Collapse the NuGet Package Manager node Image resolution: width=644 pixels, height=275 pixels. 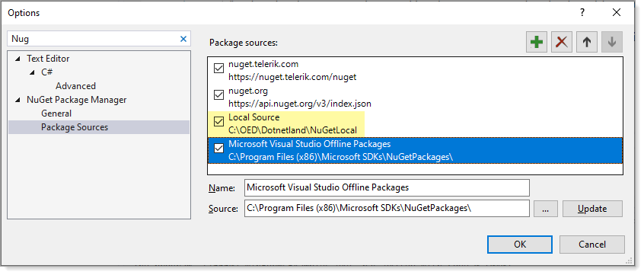18,100
